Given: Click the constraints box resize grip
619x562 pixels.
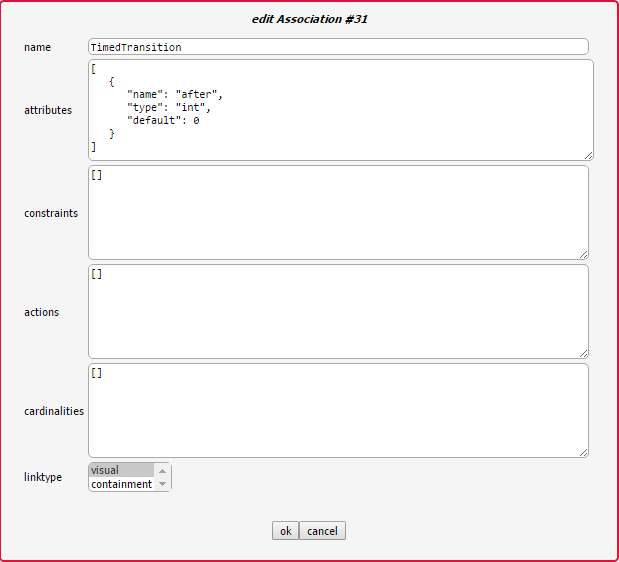Looking at the screenshot, I should coord(583,254).
